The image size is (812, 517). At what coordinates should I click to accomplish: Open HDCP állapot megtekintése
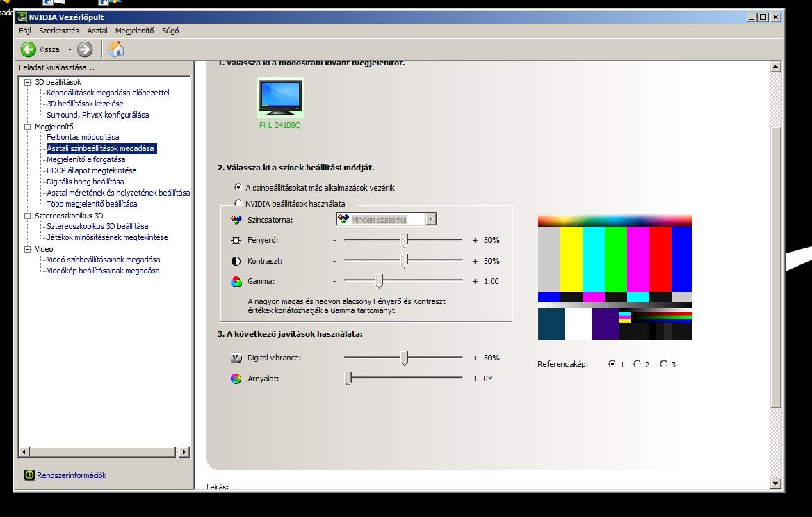click(92, 170)
